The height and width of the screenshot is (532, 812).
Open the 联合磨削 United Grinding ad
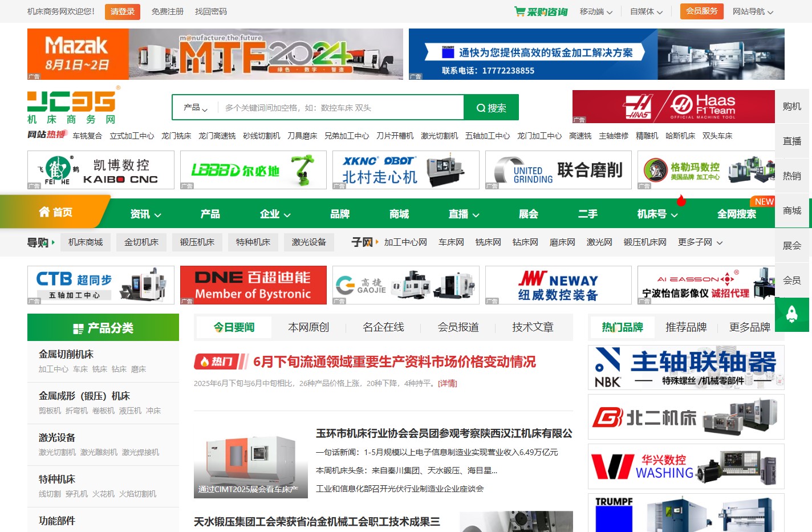[558, 170]
